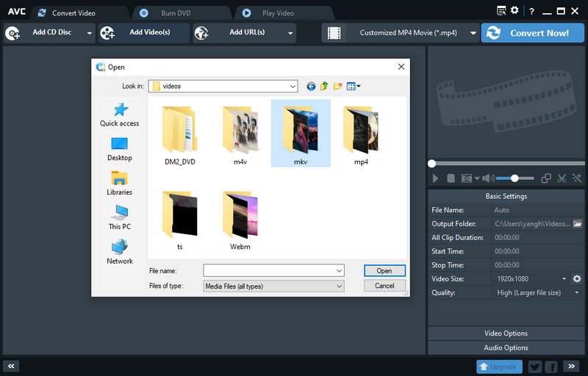Expand the Add URL(s) dropdown arrow
Image resolution: width=588 pixels, height=376 pixels.
tap(290, 33)
